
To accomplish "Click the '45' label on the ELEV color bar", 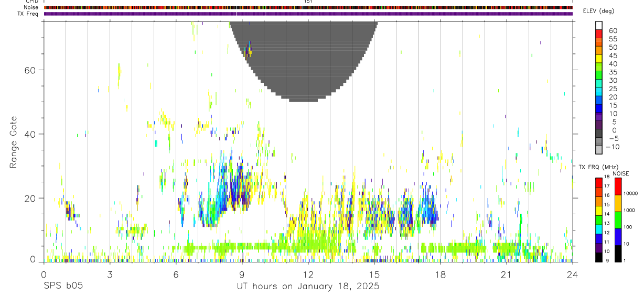I will (x=613, y=56).
